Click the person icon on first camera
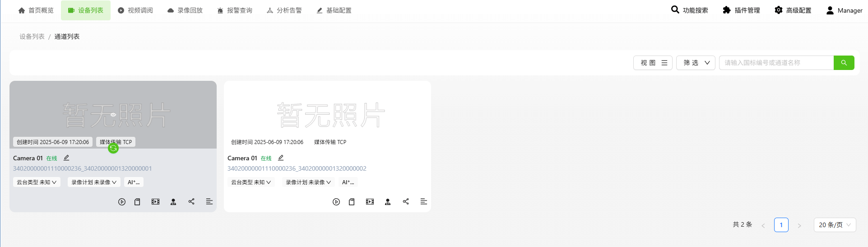 (x=173, y=202)
